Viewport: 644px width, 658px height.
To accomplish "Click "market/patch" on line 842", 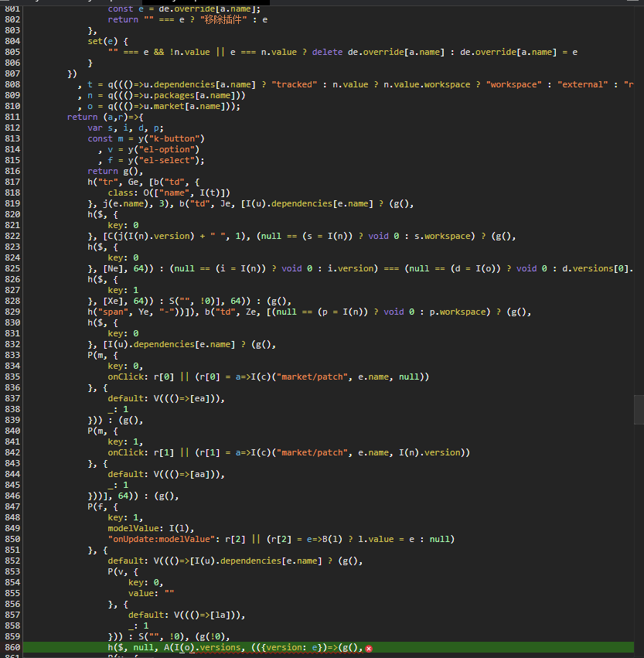I will (x=312, y=452).
